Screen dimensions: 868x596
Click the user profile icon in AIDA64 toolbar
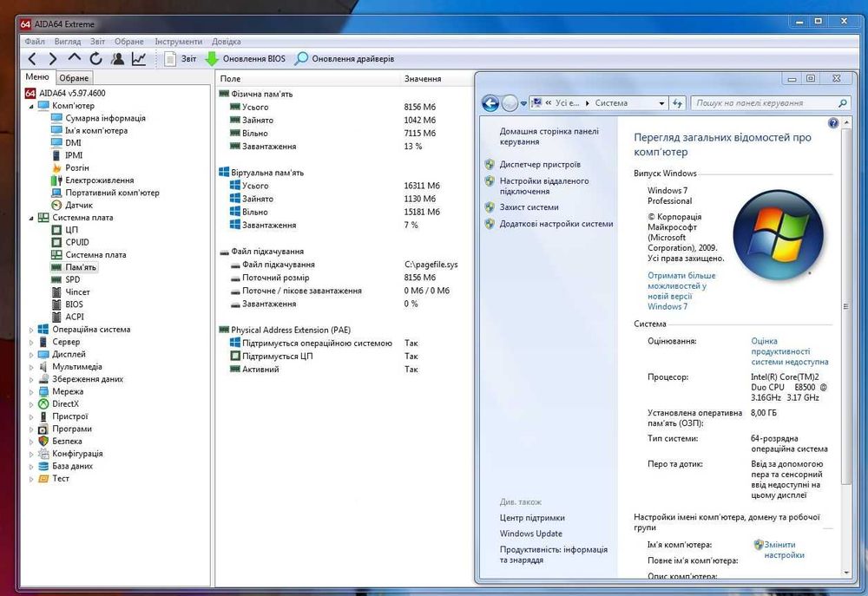click(x=117, y=59)
